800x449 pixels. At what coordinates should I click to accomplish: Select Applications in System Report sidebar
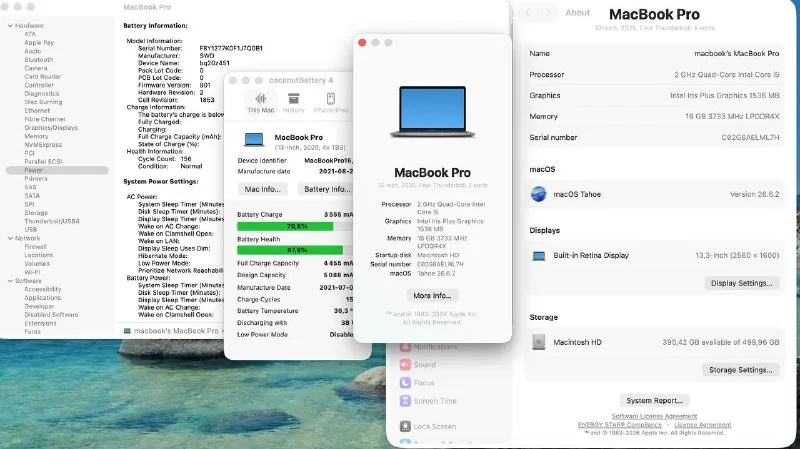click(x=42, y=298)
